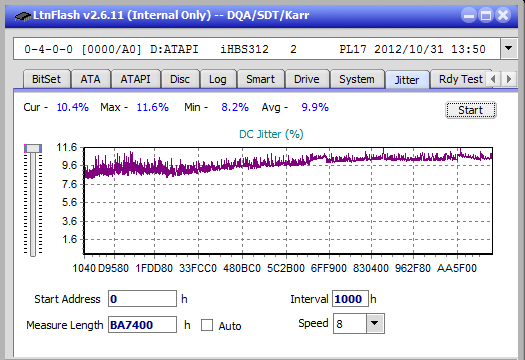Select the Interval input box
Viewport: 525px width, 360px height.
[x=350, y=299]
